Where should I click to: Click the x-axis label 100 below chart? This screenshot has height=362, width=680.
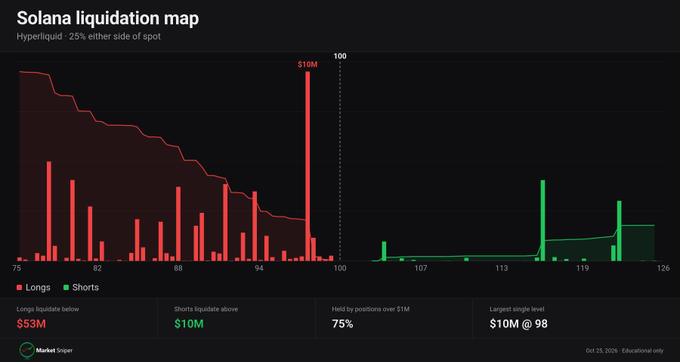point(340,268)
